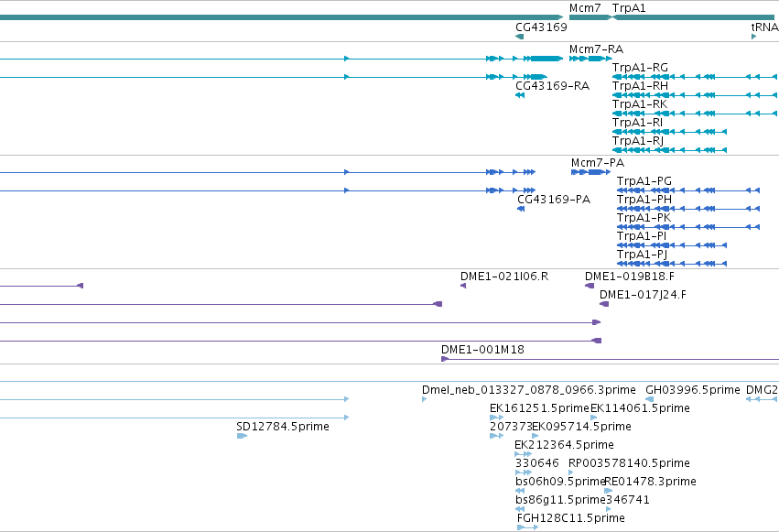Select the bs86g11.5prime EST

520,509
